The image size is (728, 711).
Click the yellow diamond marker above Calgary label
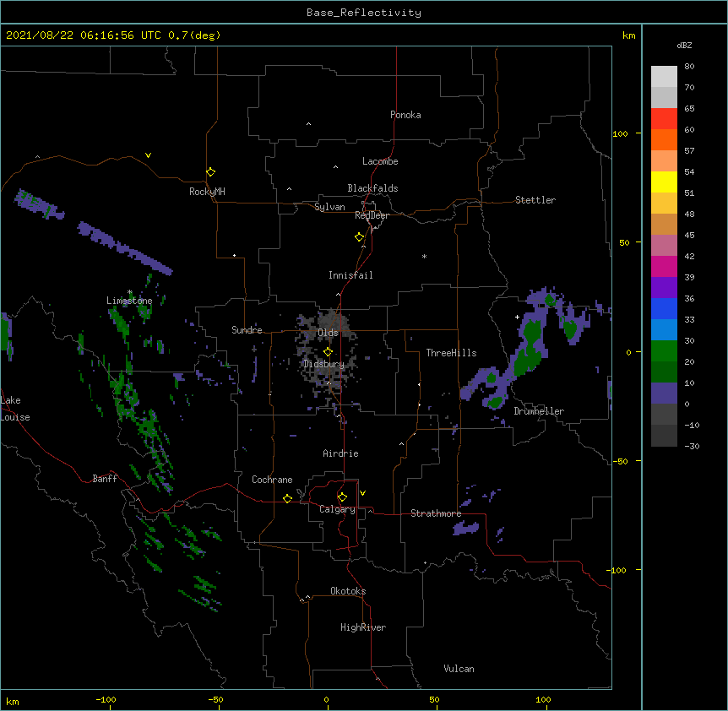(x=342, y=497)
